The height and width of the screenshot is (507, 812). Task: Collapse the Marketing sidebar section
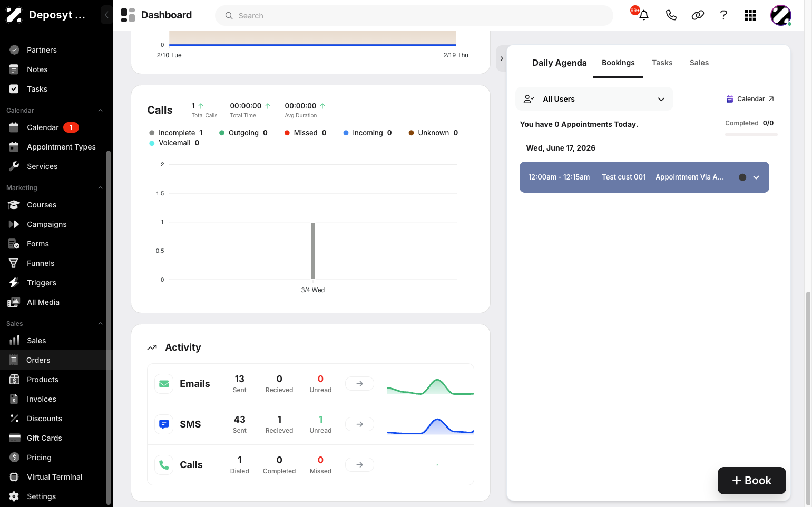101,188
